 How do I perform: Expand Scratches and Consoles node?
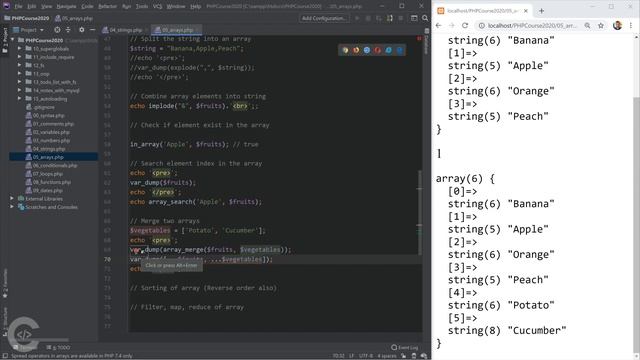(12, 207)
